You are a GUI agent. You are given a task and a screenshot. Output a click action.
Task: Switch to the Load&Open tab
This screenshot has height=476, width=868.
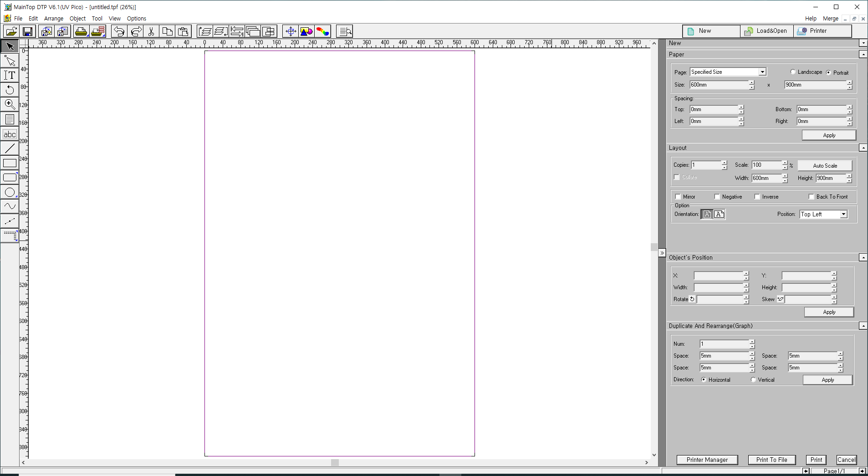pos(767,31)
